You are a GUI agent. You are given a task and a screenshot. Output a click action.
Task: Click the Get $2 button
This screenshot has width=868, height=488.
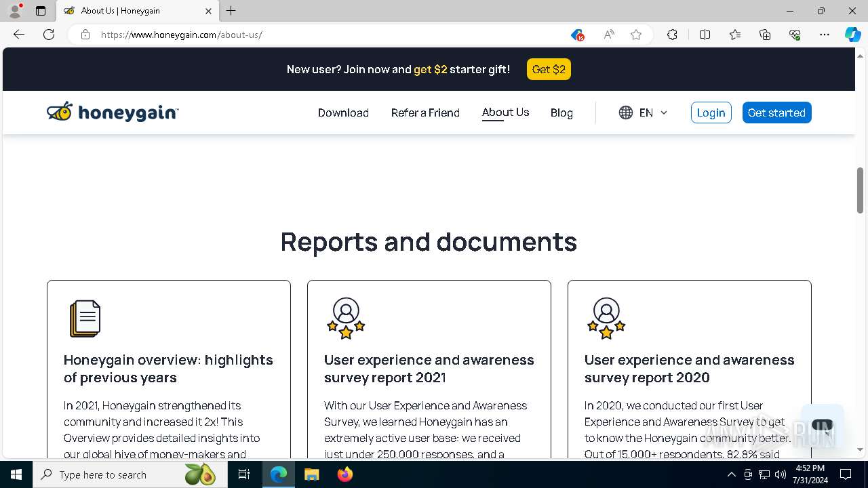tap(549, 69)
